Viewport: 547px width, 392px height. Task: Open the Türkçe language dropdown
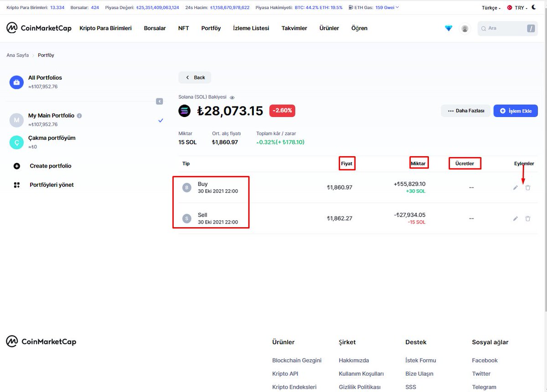(x=491, y=8)
